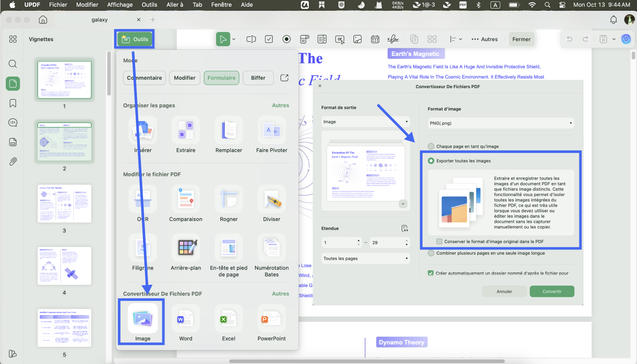Open macOS Spotlight search icon

tap(547, 5)
